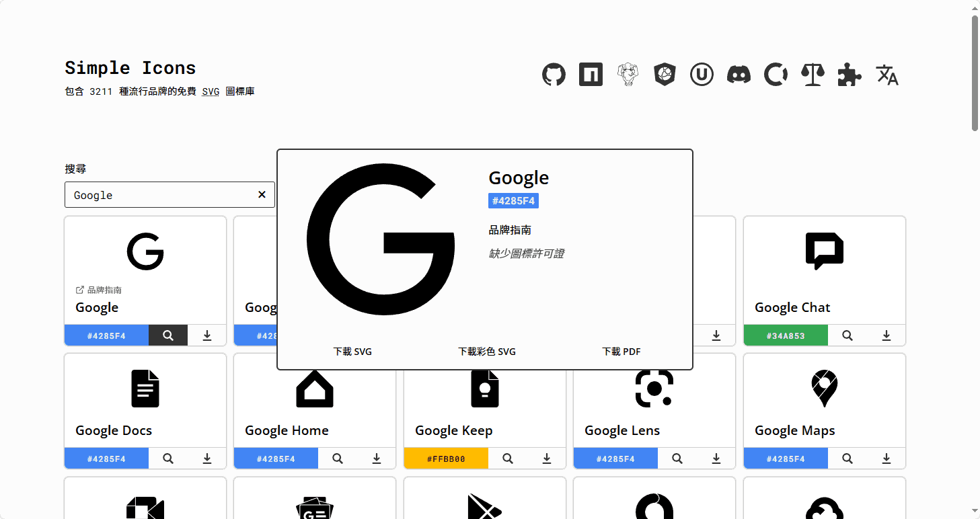Image resolution: width=980 pixels, height=519 pixels.
Task: Click the Google Chat speech bubble logo
Action: click(x=825, y=251)
